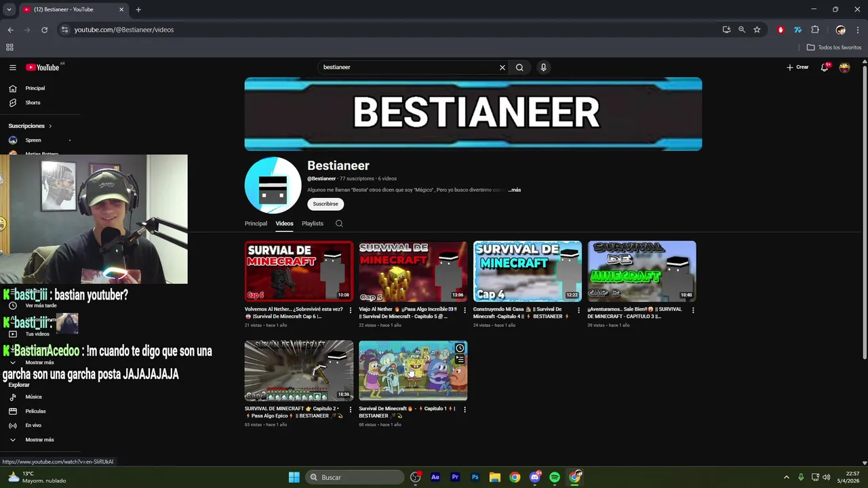868x488 pixels.
Task: Open Shorts in the sidebar
Action: tap(33, 102)
